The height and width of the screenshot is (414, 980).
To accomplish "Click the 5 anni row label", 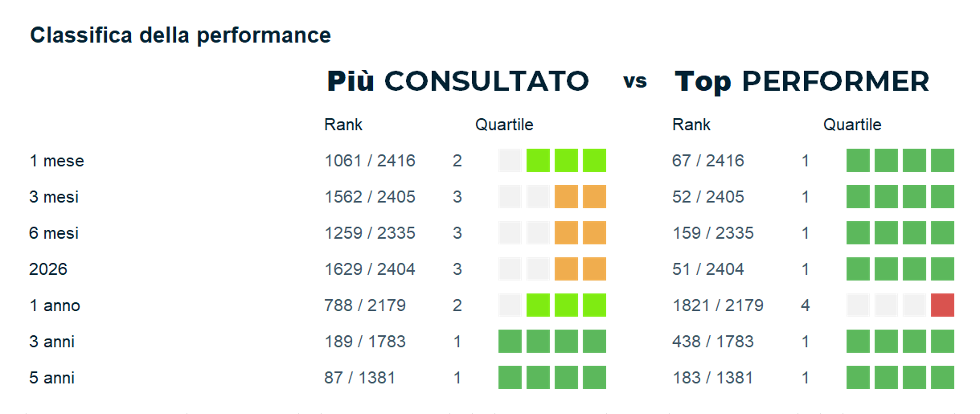I will pos(51,378).
